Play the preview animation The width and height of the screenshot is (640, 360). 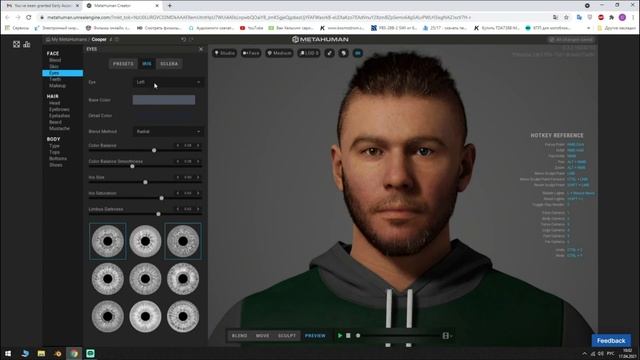point(340,336)
